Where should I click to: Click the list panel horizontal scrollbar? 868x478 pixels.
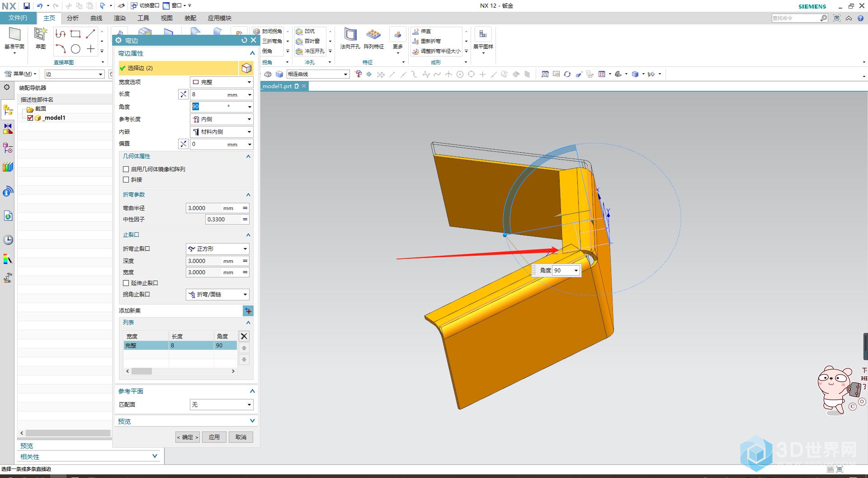[180, 371]
